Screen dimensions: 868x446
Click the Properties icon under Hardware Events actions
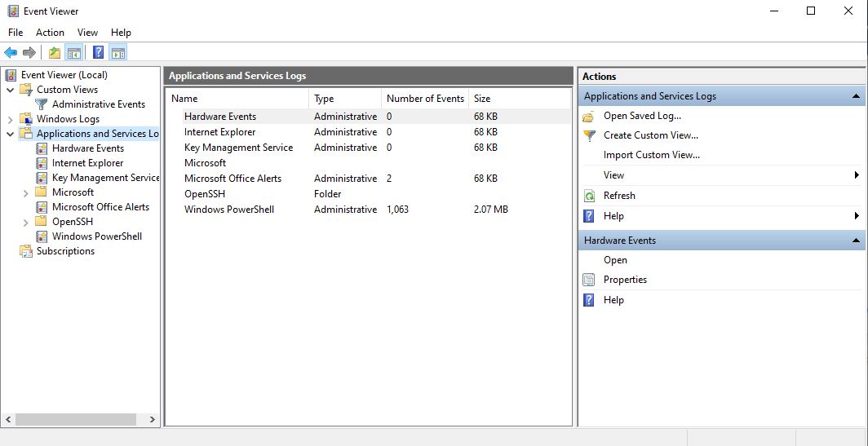pyautogui.click(x=589, y=280)
